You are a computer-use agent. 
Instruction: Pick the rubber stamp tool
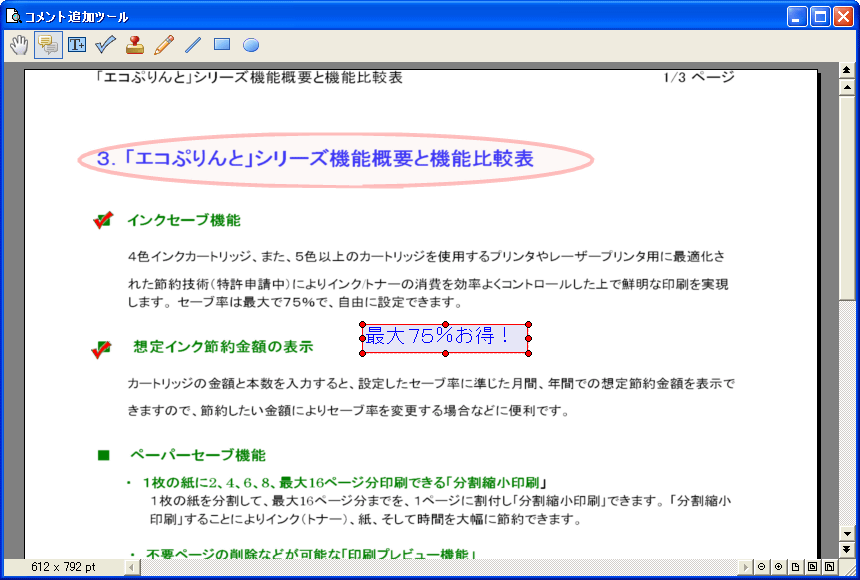134,45
